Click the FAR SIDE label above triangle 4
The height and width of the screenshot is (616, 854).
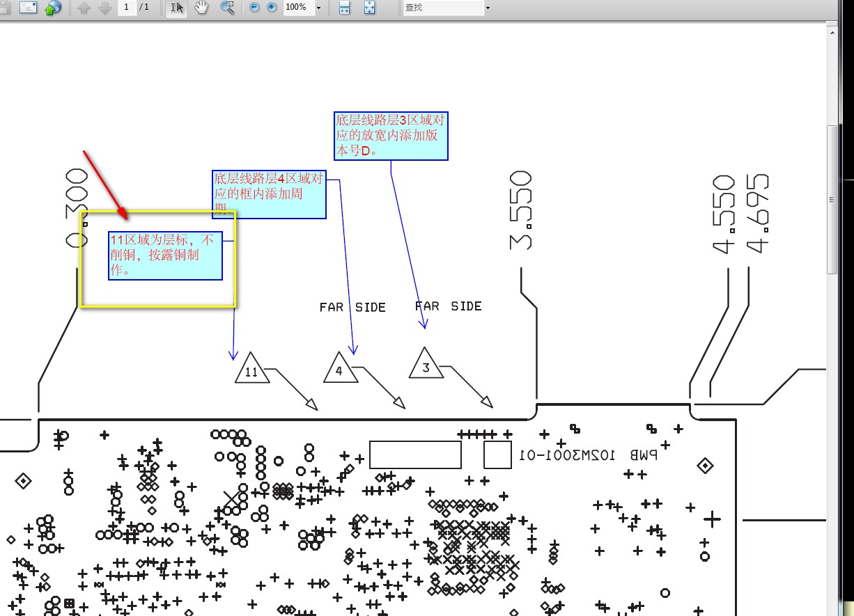[x=352, y=307]
